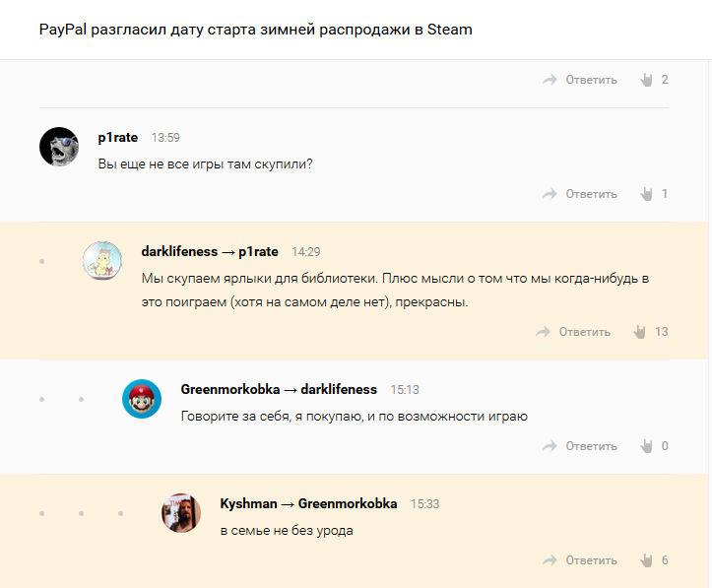Open Kyshman's username link
712x588 pixels.
(x=247, y=503)
